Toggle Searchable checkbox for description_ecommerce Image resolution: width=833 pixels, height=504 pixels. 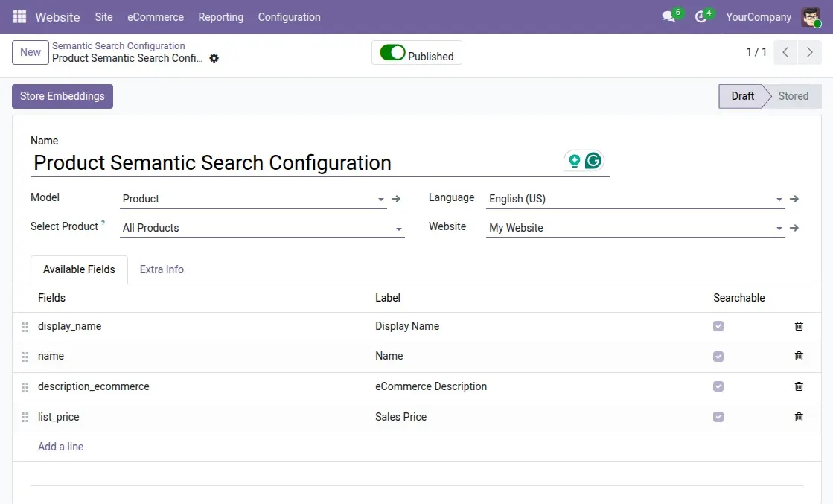[718, 386]
